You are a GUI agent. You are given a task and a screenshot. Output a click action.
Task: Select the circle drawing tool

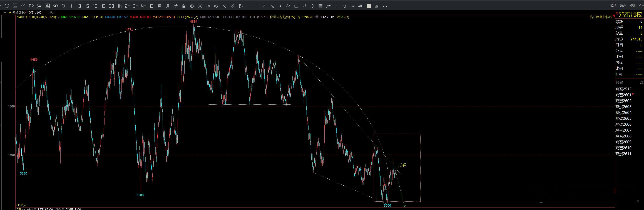coord(312,6)
